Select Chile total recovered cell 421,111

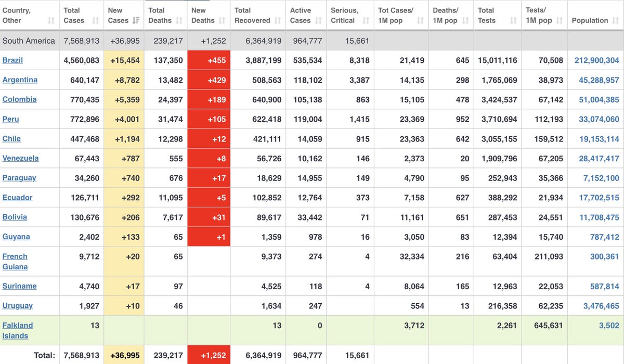pos(258,139)
